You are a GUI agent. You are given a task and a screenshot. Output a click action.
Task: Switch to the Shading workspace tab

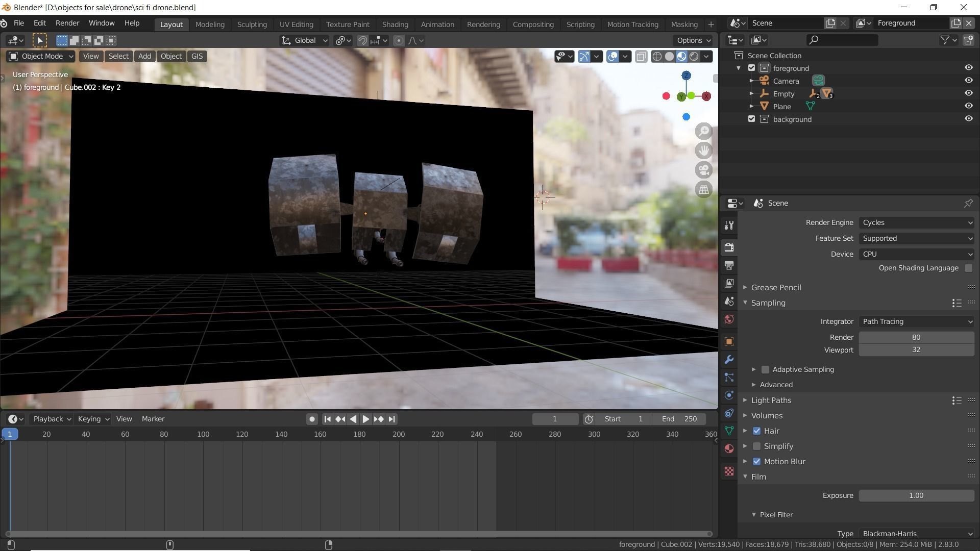[395, 24]
